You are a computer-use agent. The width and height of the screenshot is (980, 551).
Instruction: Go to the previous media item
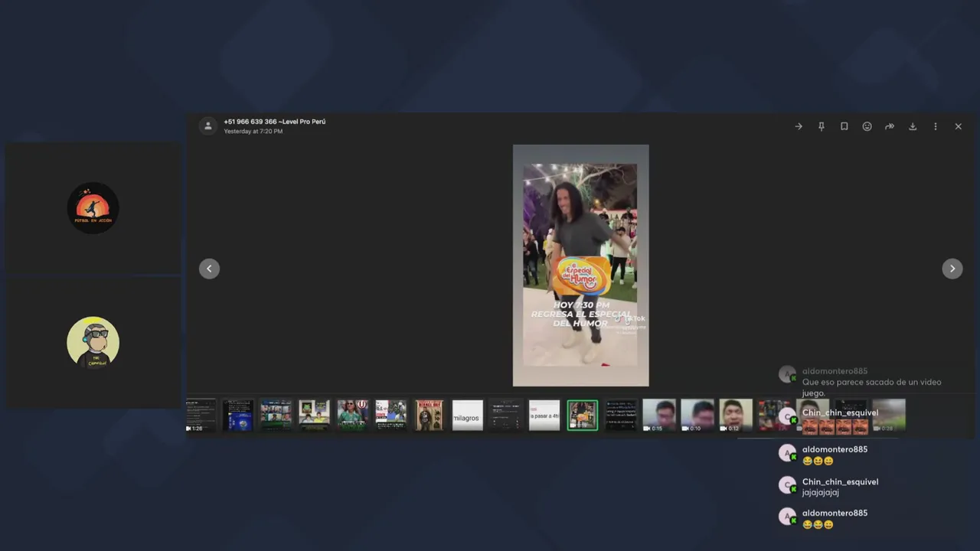pos(209,269)
